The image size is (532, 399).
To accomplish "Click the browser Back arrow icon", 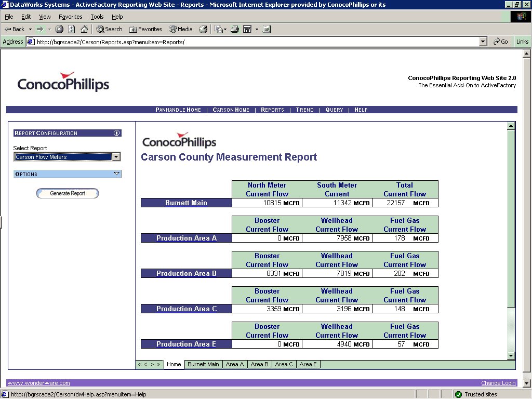I will click(x=8, y=29).
